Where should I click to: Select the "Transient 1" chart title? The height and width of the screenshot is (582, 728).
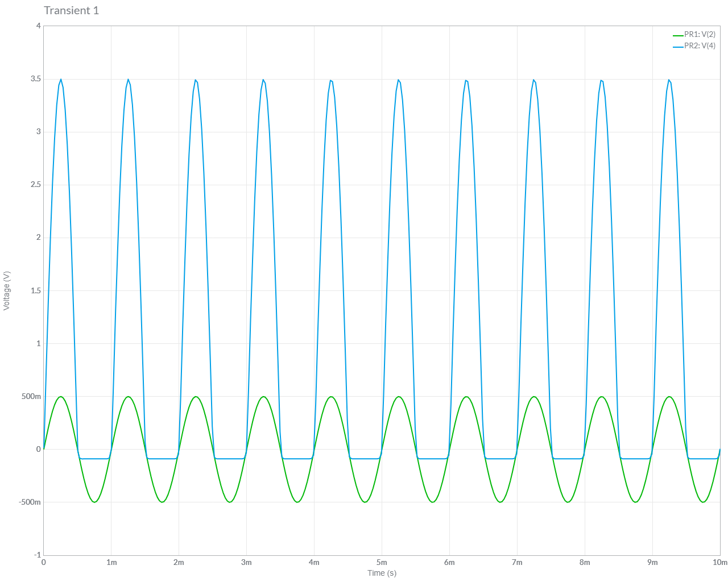(x=71, y=10)
